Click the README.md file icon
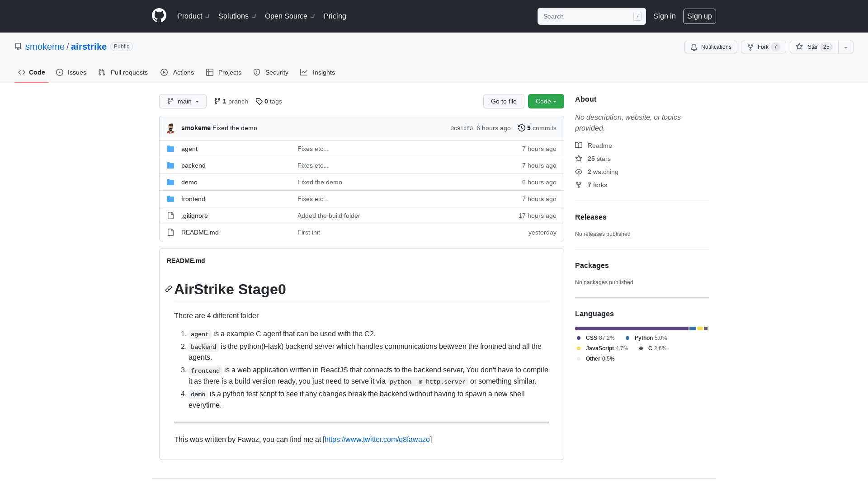Viewport: 868px width, 488px height. pyautogui.click(x=170, y=232)
